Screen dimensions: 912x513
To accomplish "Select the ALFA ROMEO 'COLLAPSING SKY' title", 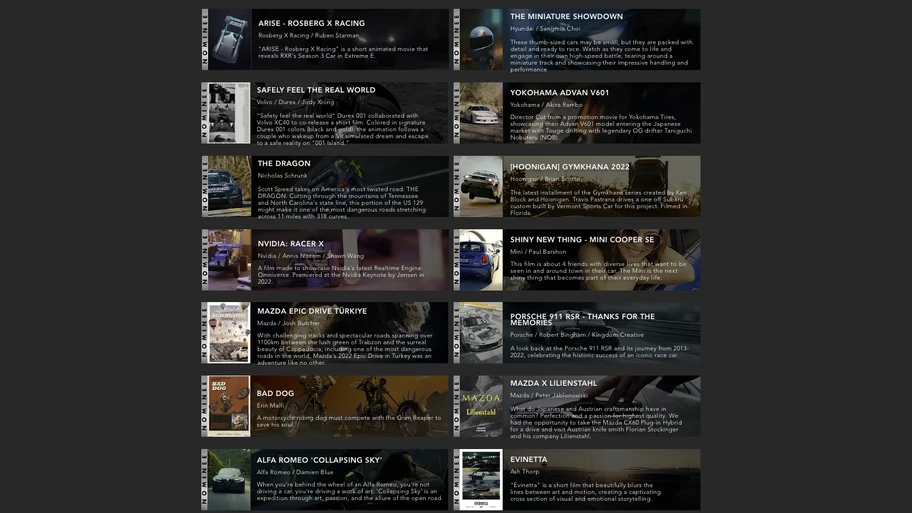I will click(319, 460).
